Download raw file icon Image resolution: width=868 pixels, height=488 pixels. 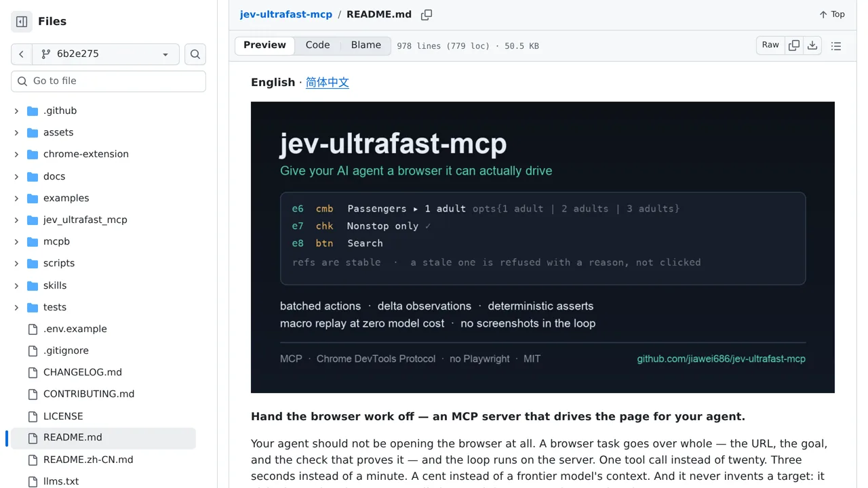click(812, 45)
